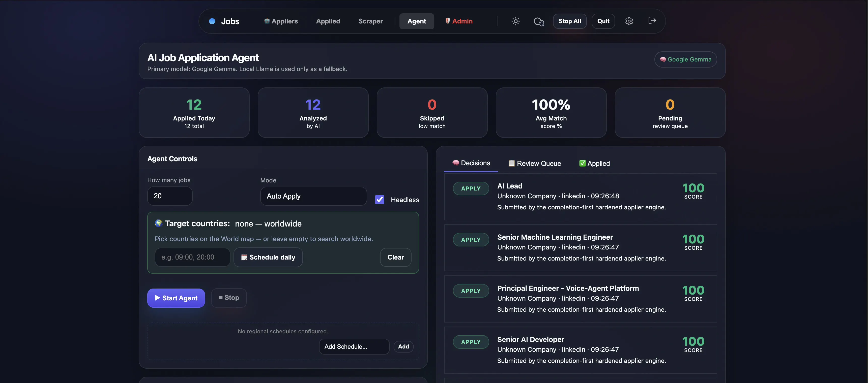Go to the Jobs nav item

(230, 21)
